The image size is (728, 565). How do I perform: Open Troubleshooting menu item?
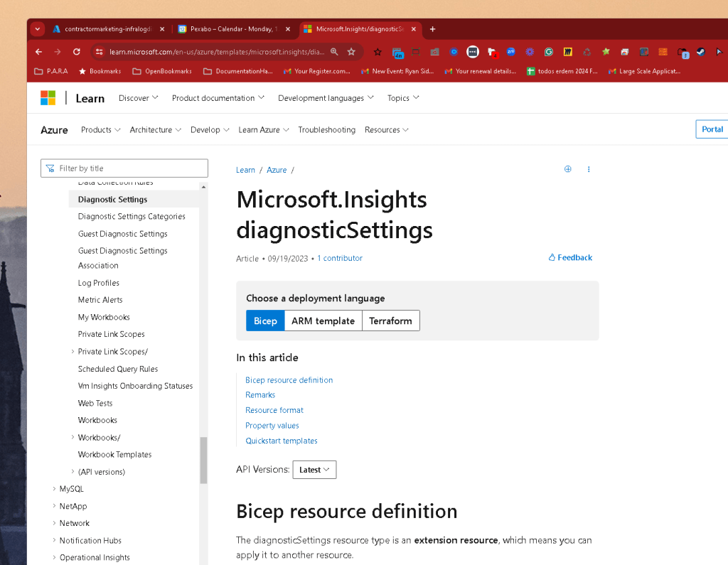pyautogui.click(x=326, y=130)
